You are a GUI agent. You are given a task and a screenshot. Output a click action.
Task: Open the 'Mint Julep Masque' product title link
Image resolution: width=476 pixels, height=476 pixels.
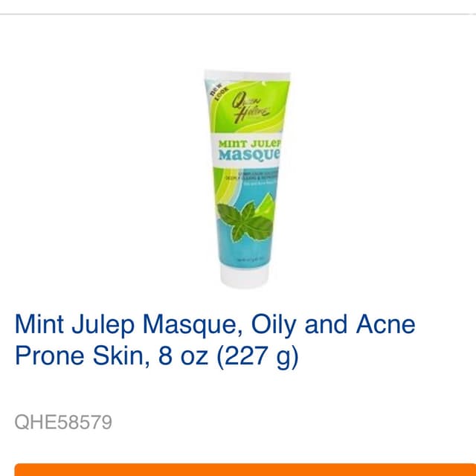coord(126,324)
